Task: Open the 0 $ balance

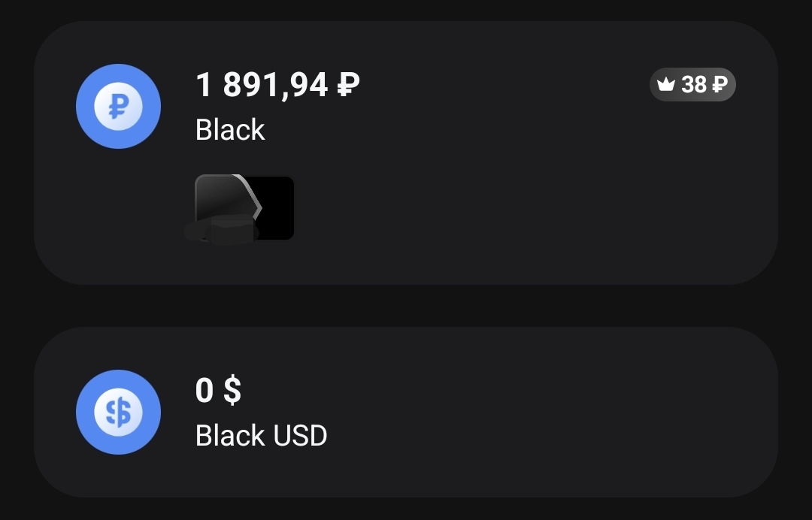Action: point(219,390)
